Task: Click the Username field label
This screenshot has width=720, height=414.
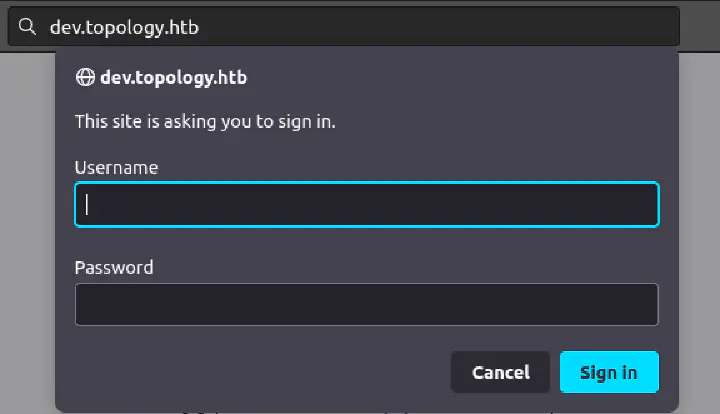Action: click(116, 167)
